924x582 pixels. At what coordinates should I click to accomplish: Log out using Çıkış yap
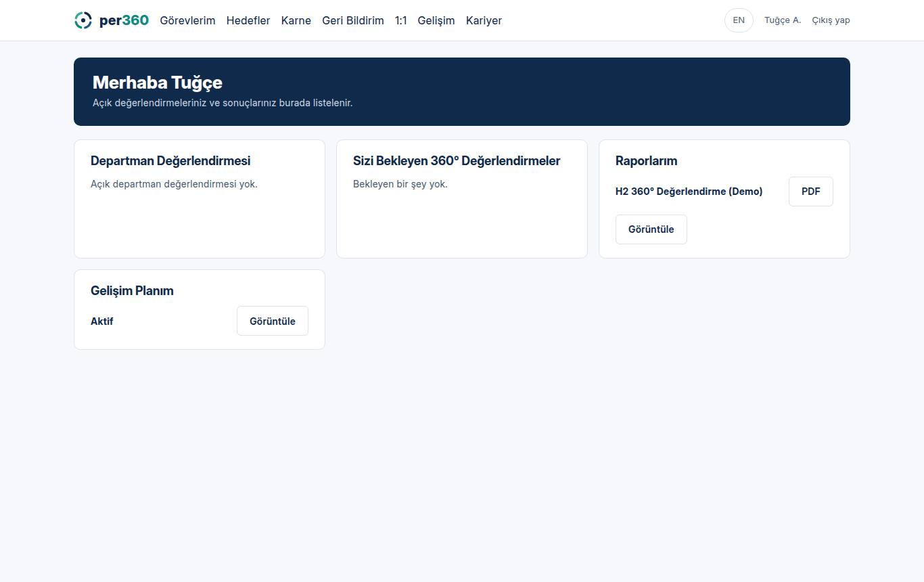coord(831,20)
